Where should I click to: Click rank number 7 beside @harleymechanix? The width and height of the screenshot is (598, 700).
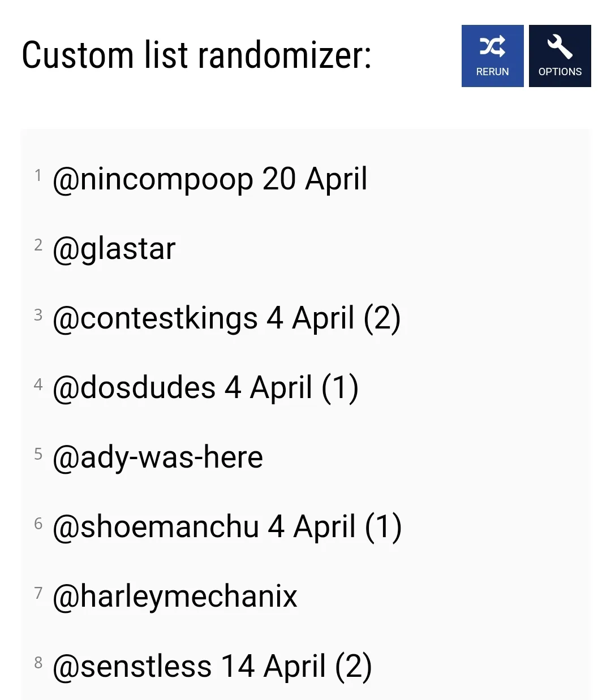[x=38, y=593]
